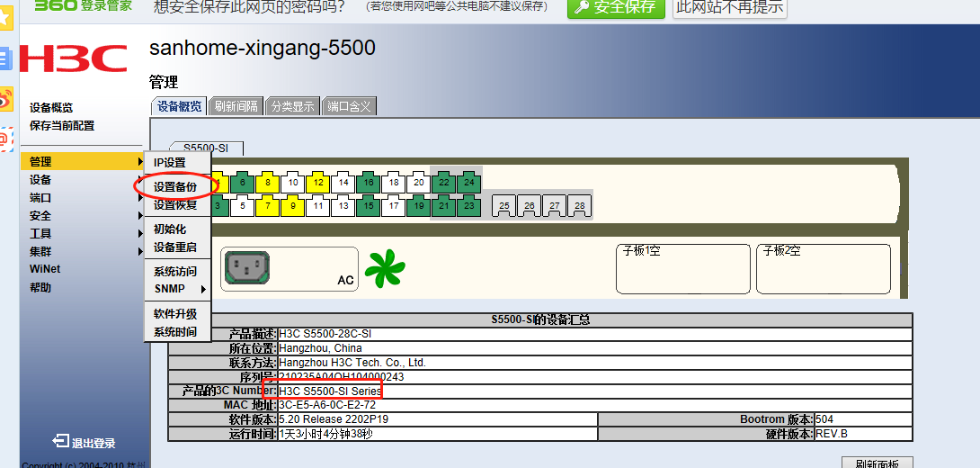Click combo port 21
Screen dimensions: 980x468
[x=444, y=205]
